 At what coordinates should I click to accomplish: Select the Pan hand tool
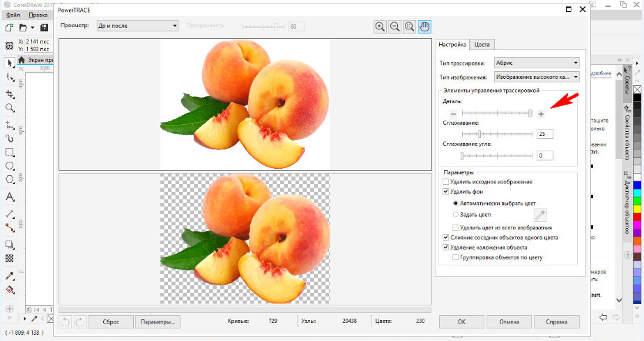pyautogui.click(x=424, y=26)
